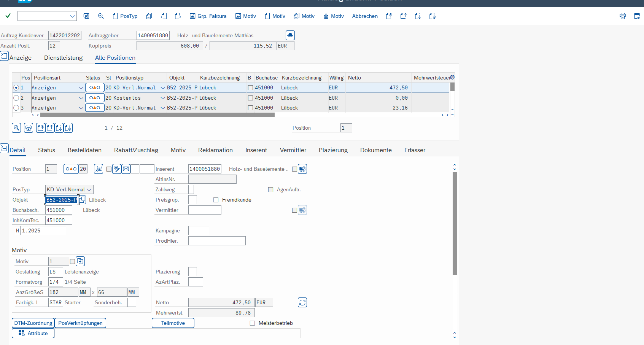
Task: Switch to the Dienstleistung tab
Action: tap(63, 57)
